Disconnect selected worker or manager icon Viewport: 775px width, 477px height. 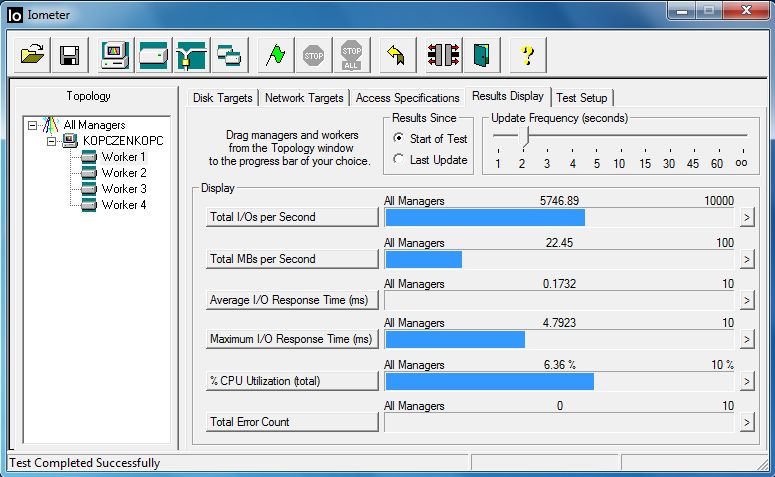[x=443, y=55]
